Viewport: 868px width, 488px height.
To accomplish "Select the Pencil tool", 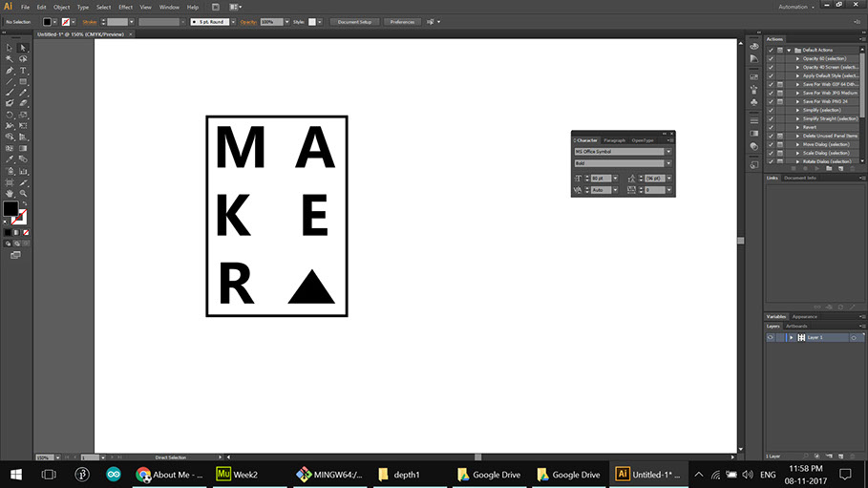I will pyautogui.click(x=23, y=93).
